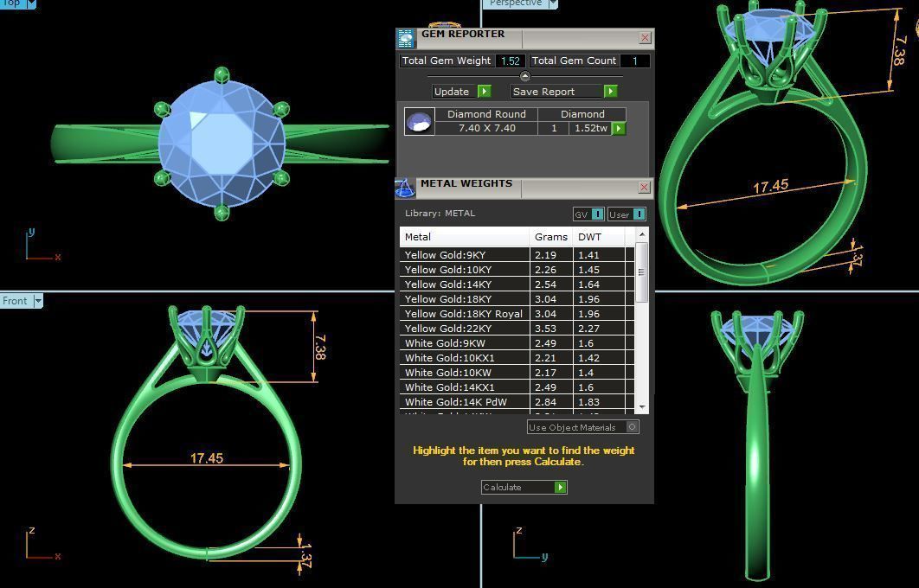Close the Gem Reporter panel
The width and height of the screenshot is (919, 588).
(x=645, y=37)
